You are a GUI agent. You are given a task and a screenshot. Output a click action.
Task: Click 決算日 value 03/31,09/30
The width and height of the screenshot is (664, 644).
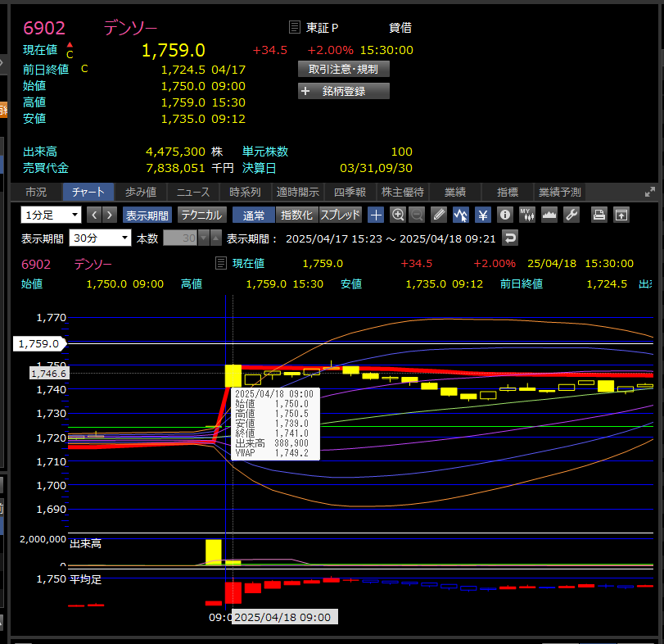pyautogui.click(x=376, y=168)
